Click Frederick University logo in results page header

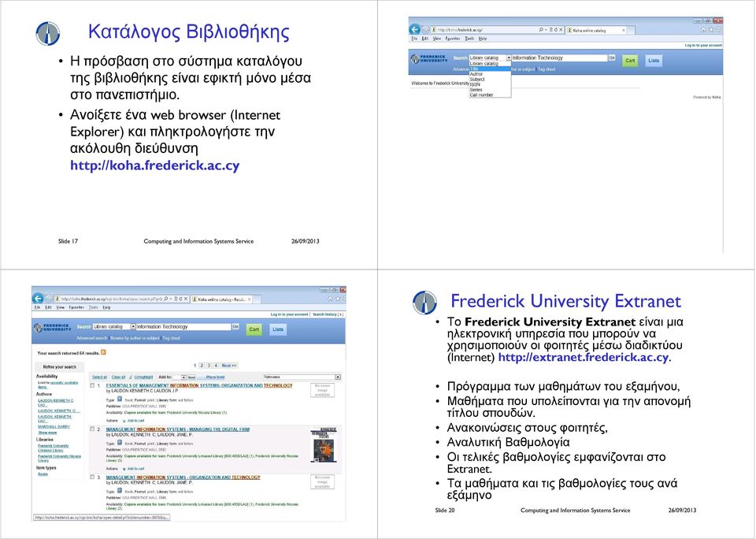[x=52, y=328]
